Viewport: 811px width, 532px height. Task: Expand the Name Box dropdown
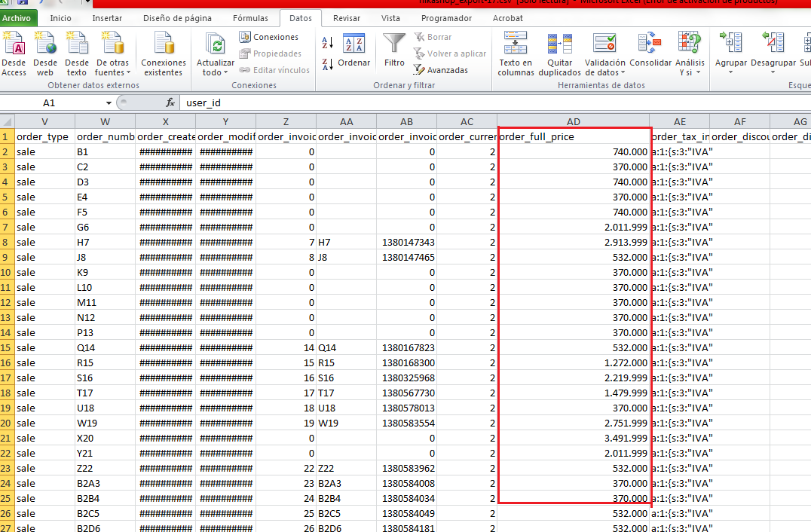(109, 103)
